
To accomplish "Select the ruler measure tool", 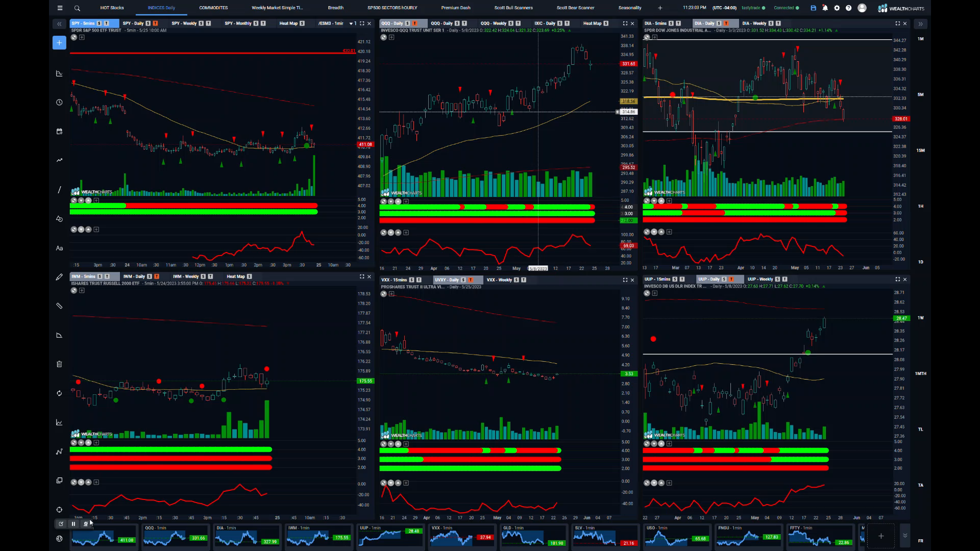I will pyautogui.click(x=59, y=306).
